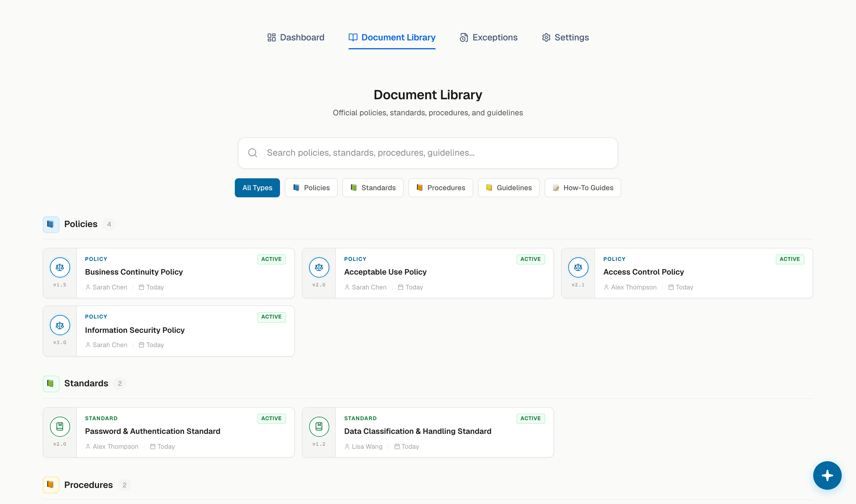This screenshot has width=856, height=504.
Task: Open the Business Continuity Policy card
Action: click(169, 273)
